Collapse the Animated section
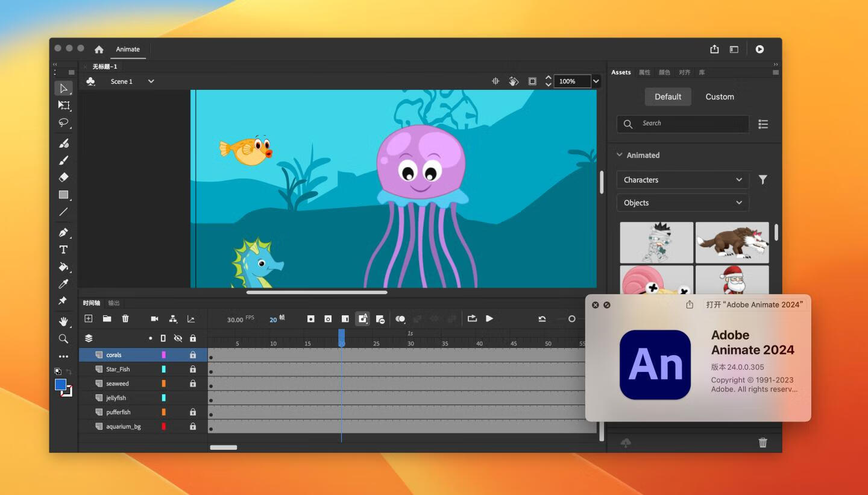Screen dimensions: 868x495 pyautogui.click(x=619, y=155)
